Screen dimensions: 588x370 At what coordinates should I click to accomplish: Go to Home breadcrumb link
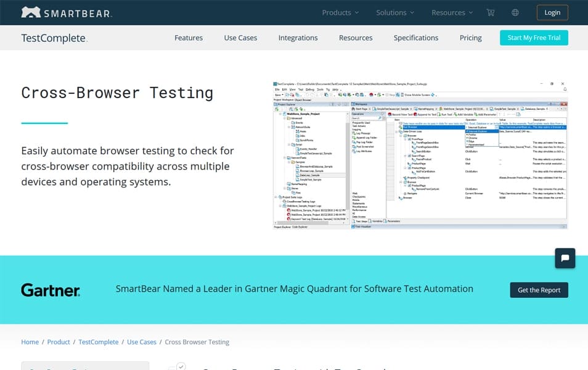[x=30, y=342]
